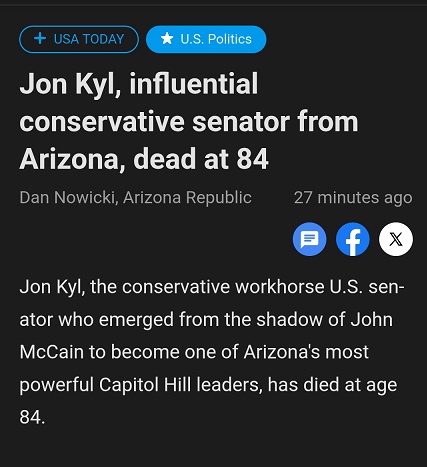This screenshot has width=427, height=467.
Task: Click 'Jon Kyl' starting the body paragraph
Action: point(52,287)
